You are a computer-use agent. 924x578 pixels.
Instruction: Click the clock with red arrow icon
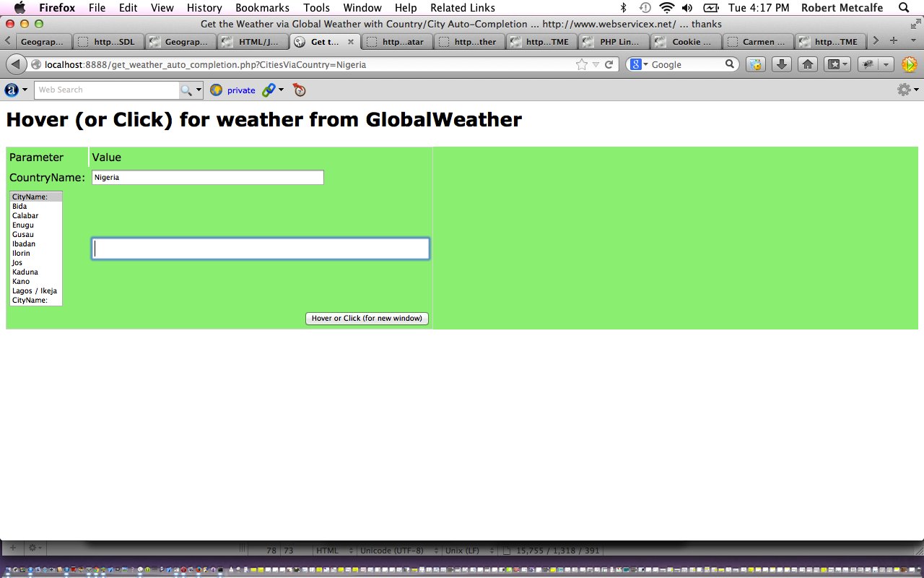click(x=300, y=90)
